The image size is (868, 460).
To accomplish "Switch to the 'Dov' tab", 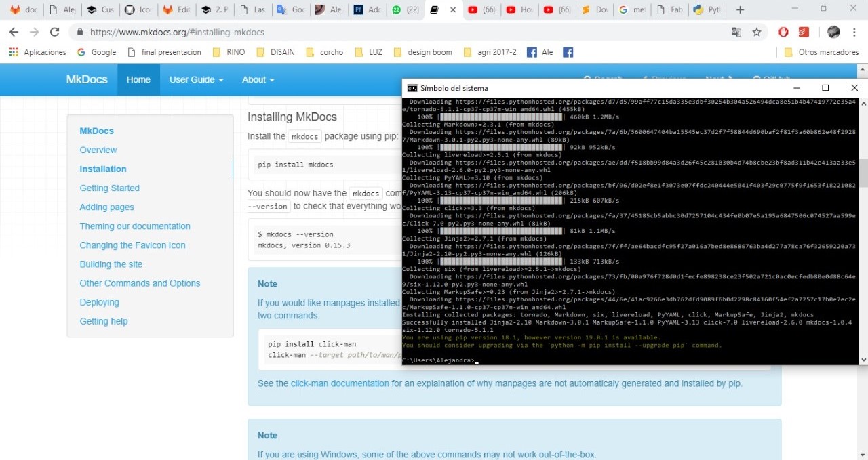I will click(595, 9).
